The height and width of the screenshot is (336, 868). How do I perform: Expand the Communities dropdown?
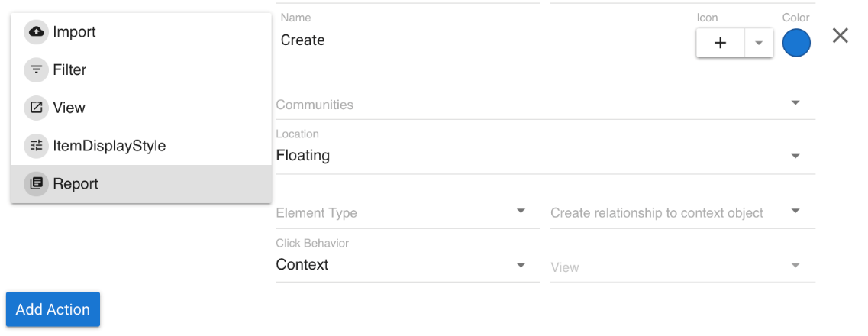pyautogui.click(x=795, y=103)
